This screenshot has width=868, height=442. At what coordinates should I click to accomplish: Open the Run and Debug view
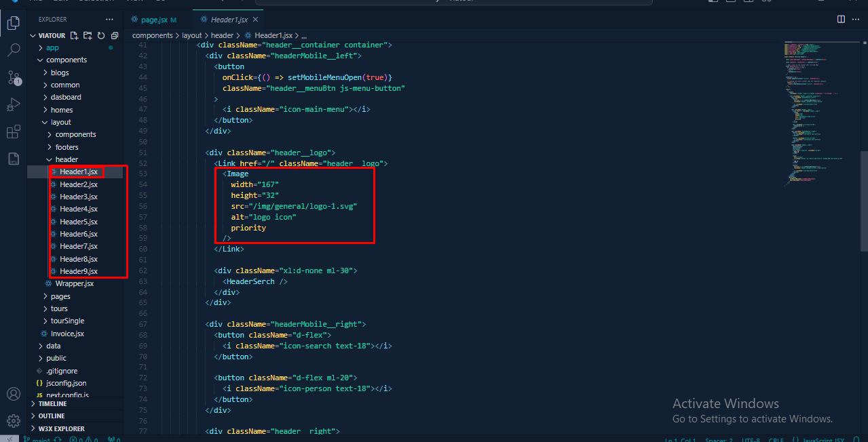13,104
